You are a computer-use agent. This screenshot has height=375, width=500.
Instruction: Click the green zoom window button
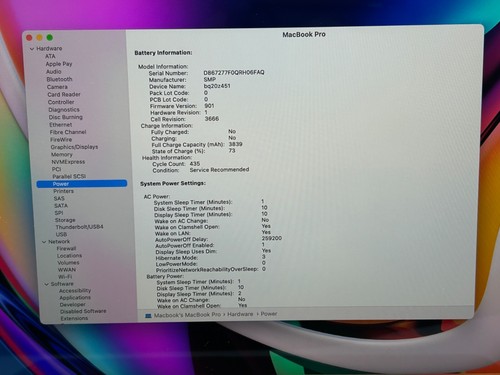pos(50,37)
